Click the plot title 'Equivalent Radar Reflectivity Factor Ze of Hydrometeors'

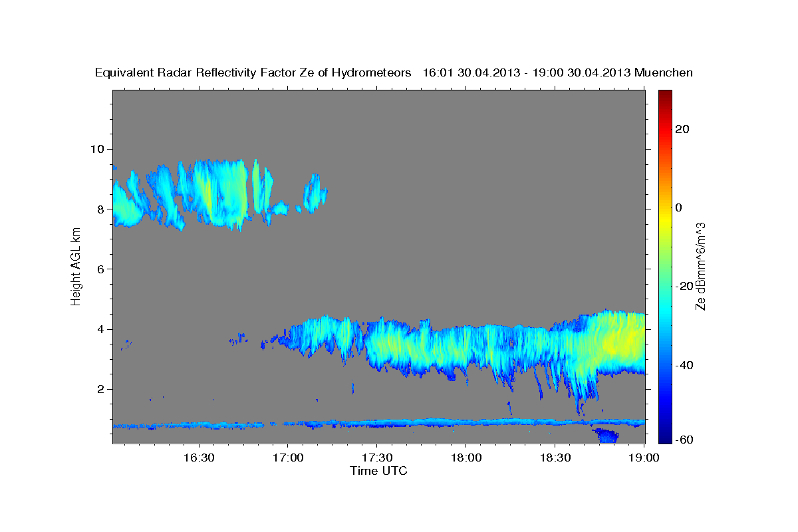click(253, 72)
